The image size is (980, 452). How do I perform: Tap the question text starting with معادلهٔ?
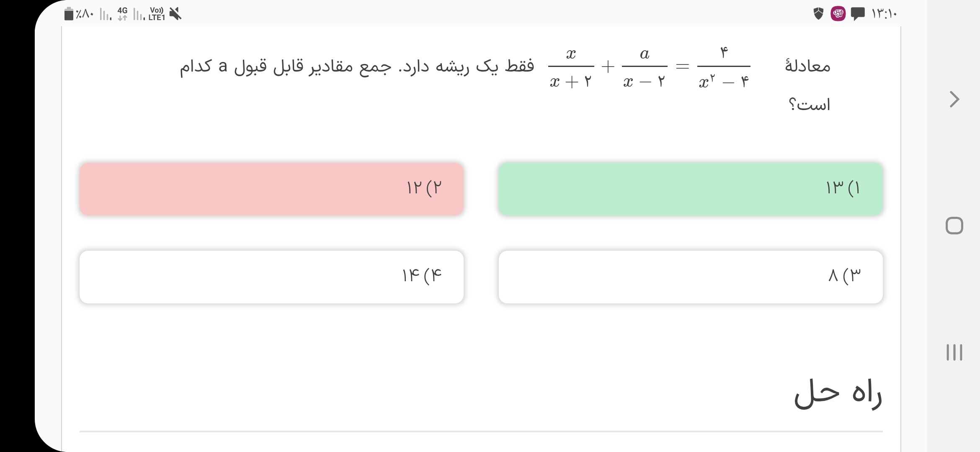click(x=807, y=67)
